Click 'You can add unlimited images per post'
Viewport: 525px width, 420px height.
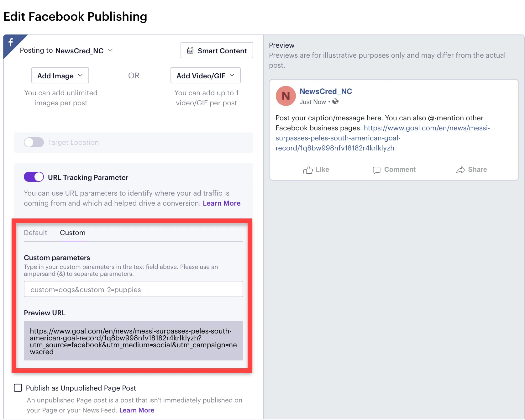coord(61,98)
